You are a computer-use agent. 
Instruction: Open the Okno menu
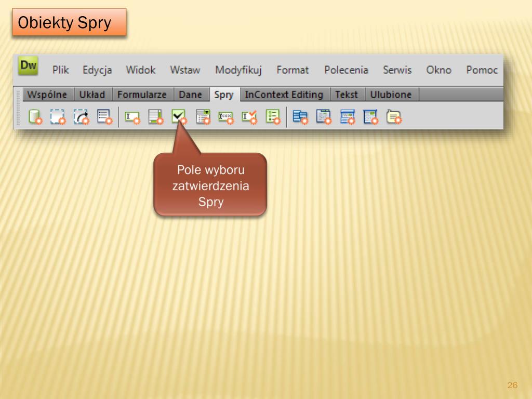point(438,70)
